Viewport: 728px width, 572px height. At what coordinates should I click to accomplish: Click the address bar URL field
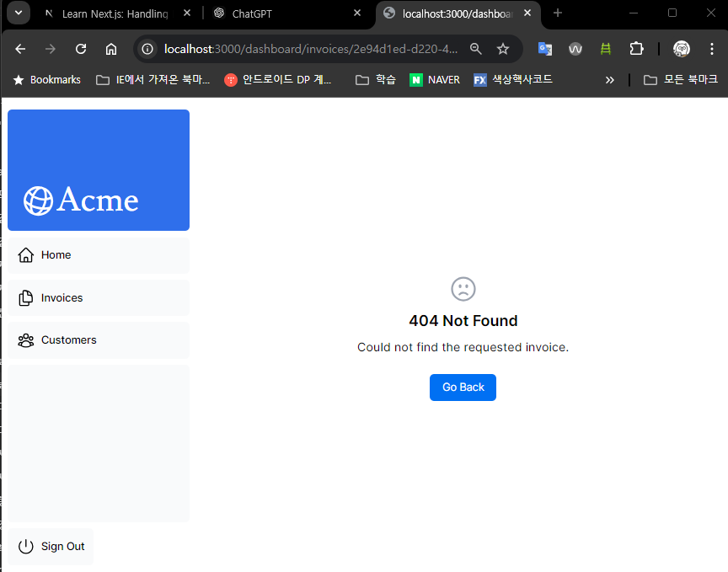point(311,49)
